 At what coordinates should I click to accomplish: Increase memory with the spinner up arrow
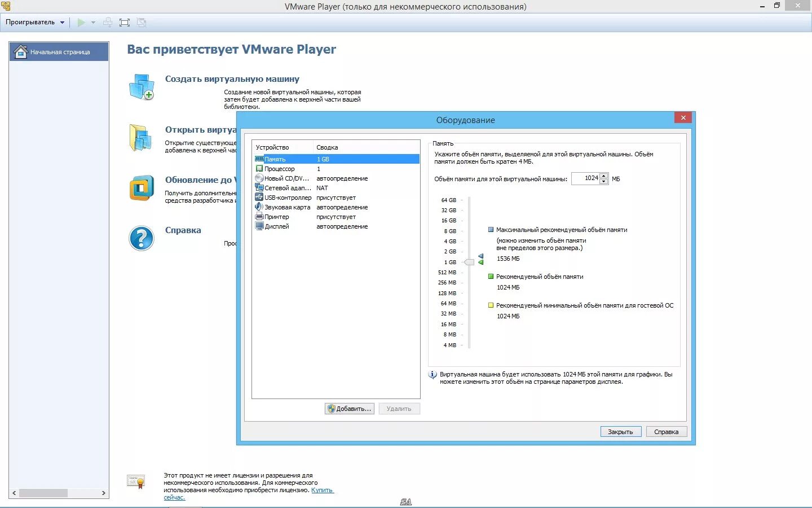click(x=604, y=176)
